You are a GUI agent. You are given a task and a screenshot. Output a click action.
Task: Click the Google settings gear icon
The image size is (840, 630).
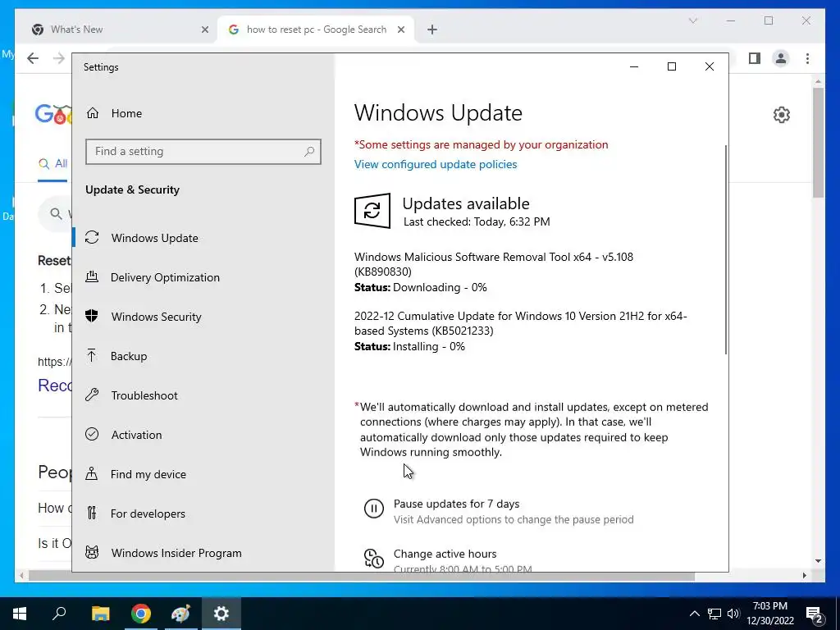tap(782, 115)
